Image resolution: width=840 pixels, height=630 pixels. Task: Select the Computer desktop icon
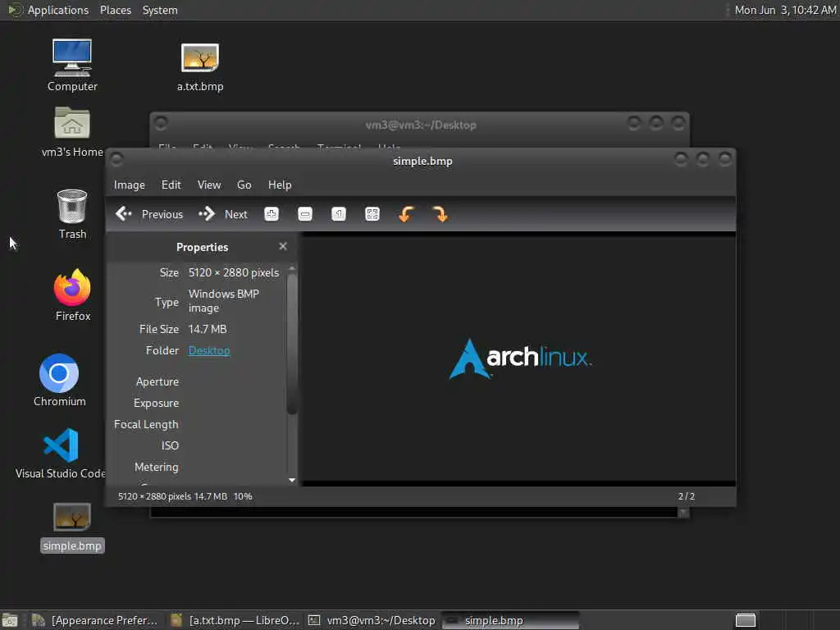72,66
